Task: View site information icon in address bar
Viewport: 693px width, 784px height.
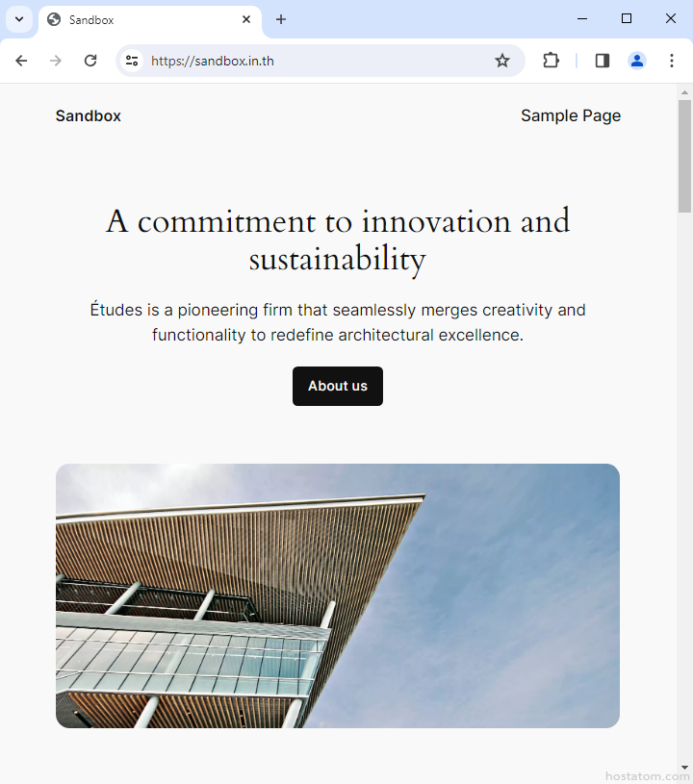Action: click(132, 61)
